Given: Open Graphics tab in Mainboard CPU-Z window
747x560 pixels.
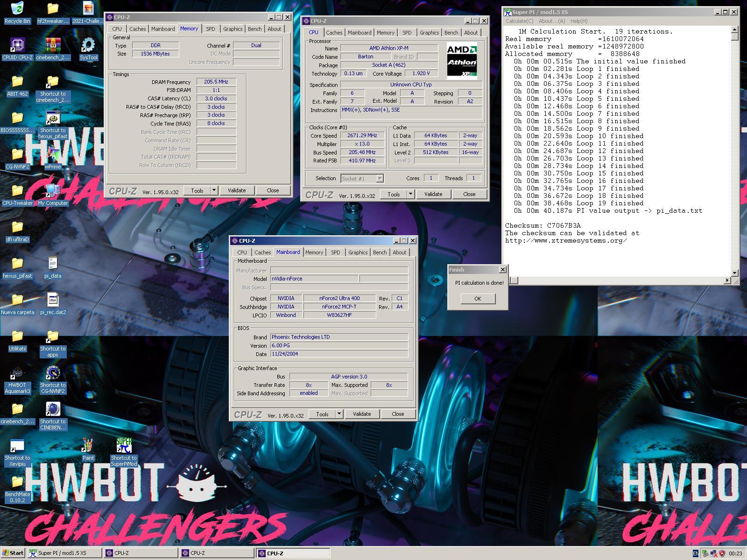Looking at the screenshot, I should (358, 252).
